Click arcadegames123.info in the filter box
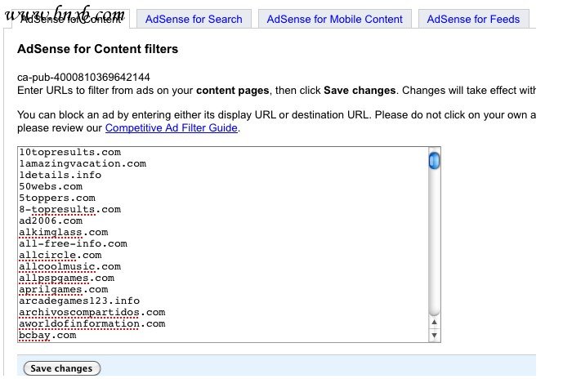Screen dimensions: 563x392 79,301
